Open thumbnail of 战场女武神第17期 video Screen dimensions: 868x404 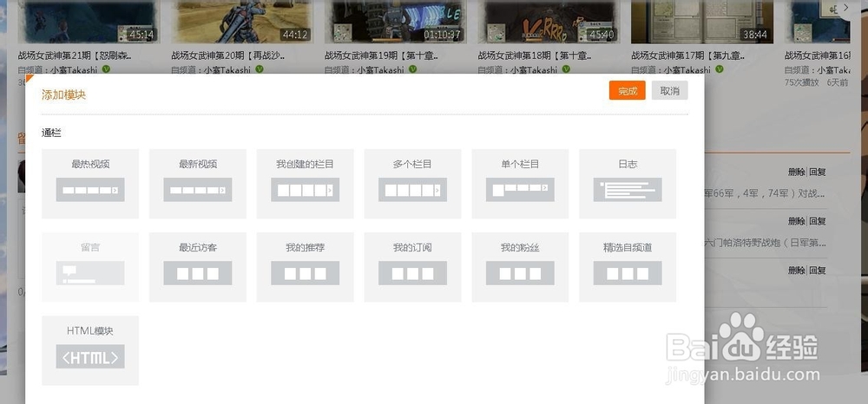(x=702, y=22)
